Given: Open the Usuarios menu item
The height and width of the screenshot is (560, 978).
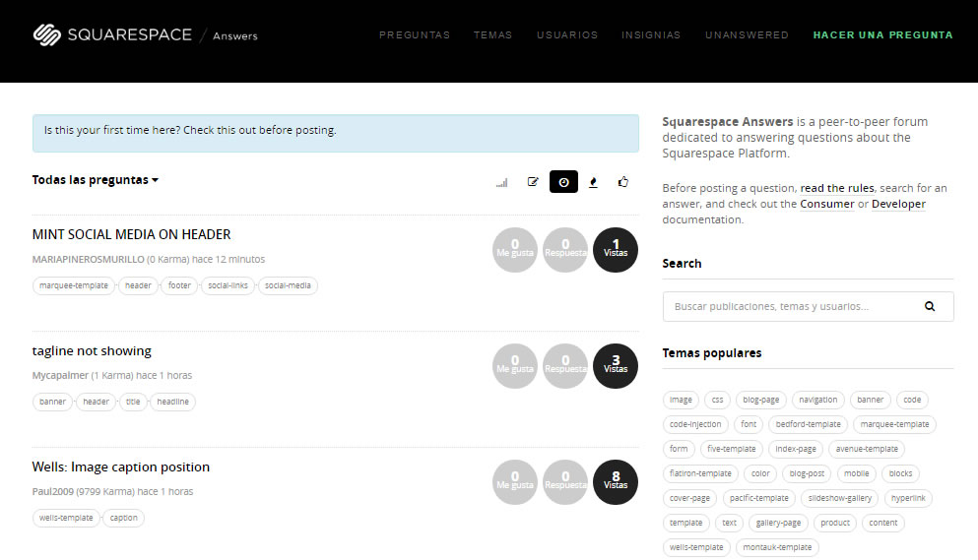Looking at the screenshot, I should (x=567, y=34).
